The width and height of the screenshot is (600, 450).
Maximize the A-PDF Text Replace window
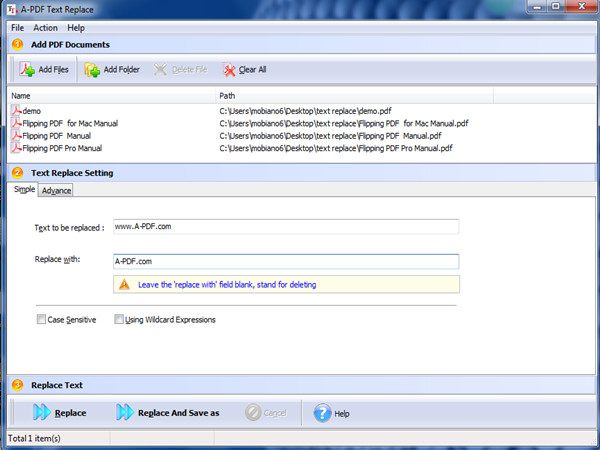pyautogui.click(x=556, y=7)
